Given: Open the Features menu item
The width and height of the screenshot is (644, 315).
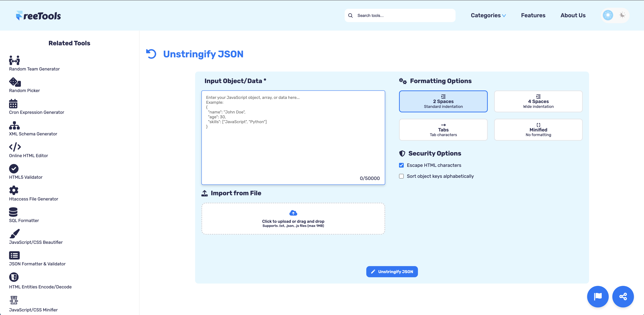Looking at the screenshot, I should [x=533, y=15].
